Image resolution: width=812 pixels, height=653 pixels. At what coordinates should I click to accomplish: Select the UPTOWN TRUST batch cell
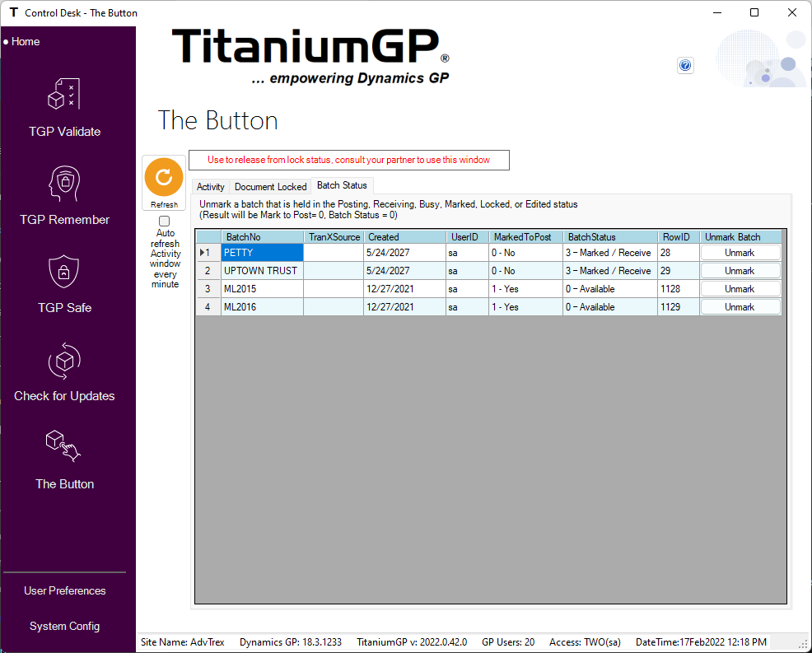tap(262, 271)
